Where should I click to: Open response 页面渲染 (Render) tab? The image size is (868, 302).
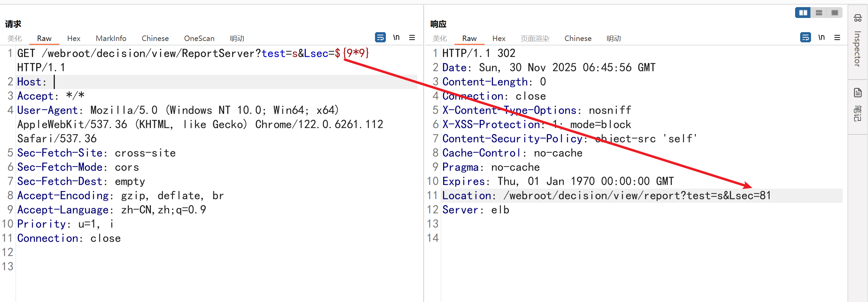pyautogui.click(x=535, y=39)
